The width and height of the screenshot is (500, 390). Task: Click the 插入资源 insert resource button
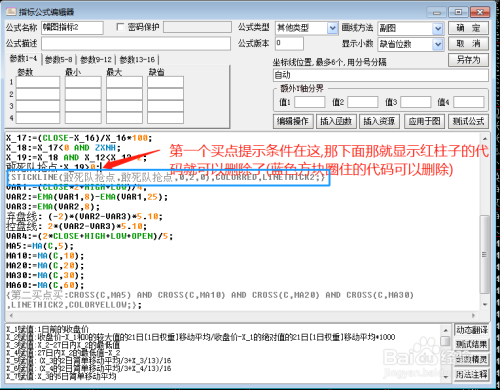pos(379,121)
